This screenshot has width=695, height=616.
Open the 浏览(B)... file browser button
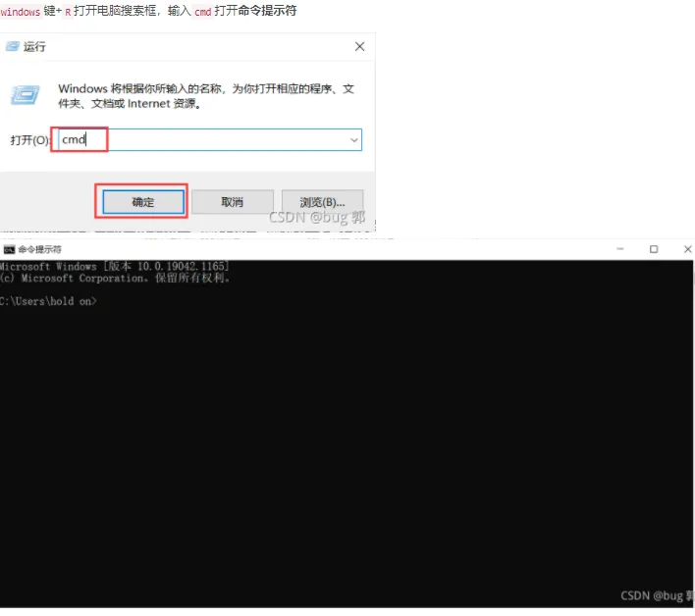pyautogui.click(x=322, y=202)
